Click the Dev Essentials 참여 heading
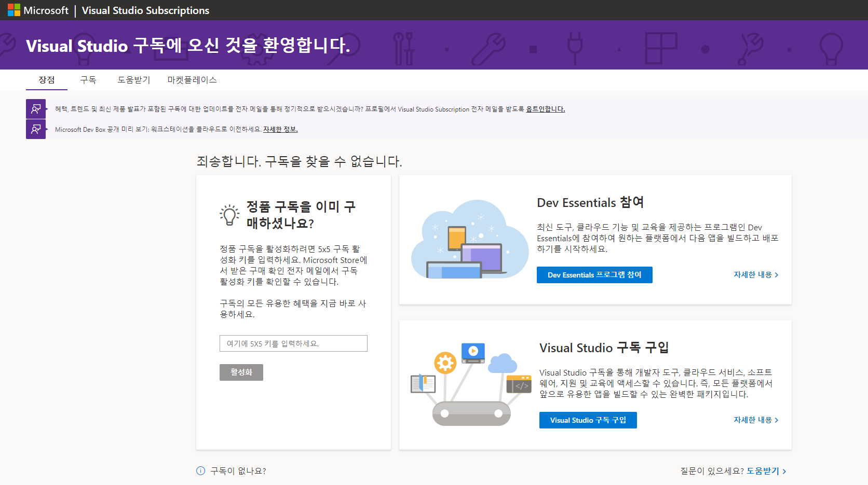This screenshot has width=868, height=485. click(x=590, y=202)
